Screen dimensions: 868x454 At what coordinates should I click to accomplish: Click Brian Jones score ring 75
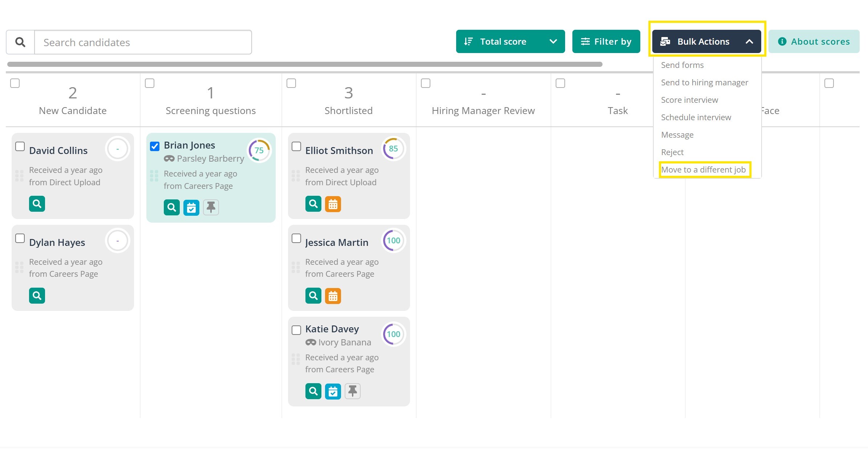259,150
